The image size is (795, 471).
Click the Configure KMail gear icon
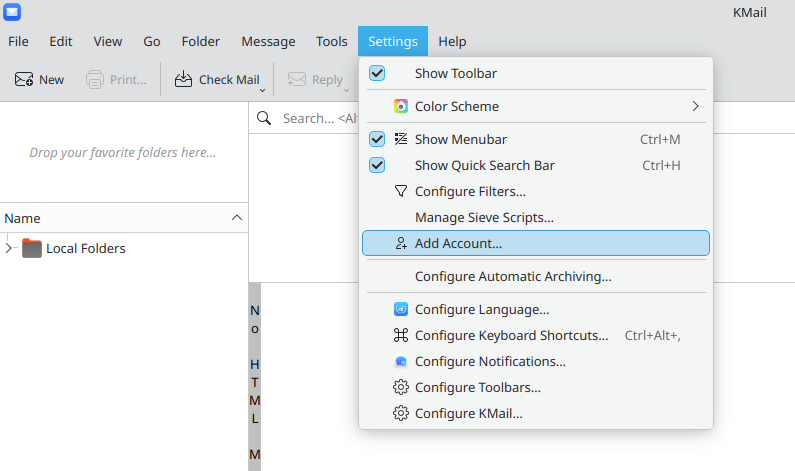401,413
